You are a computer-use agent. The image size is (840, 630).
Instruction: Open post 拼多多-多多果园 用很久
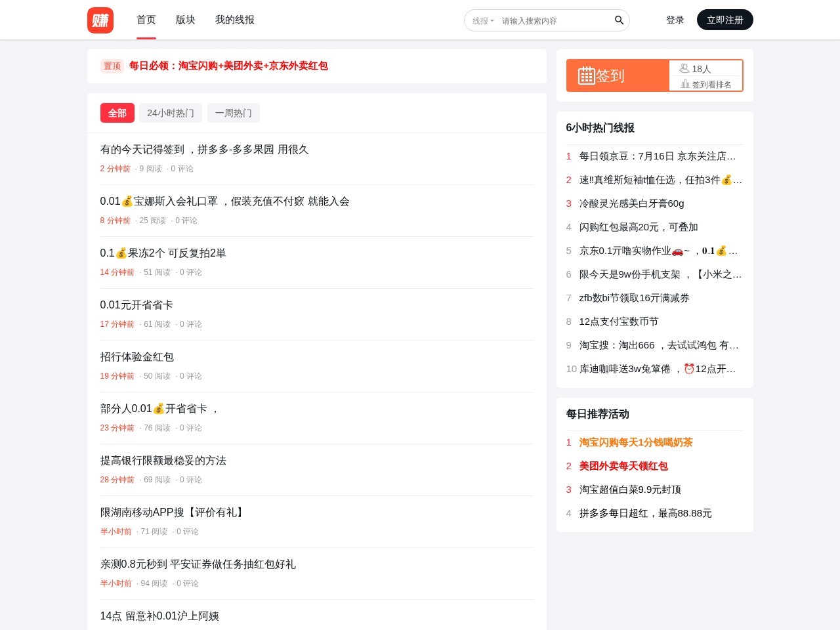204,150
